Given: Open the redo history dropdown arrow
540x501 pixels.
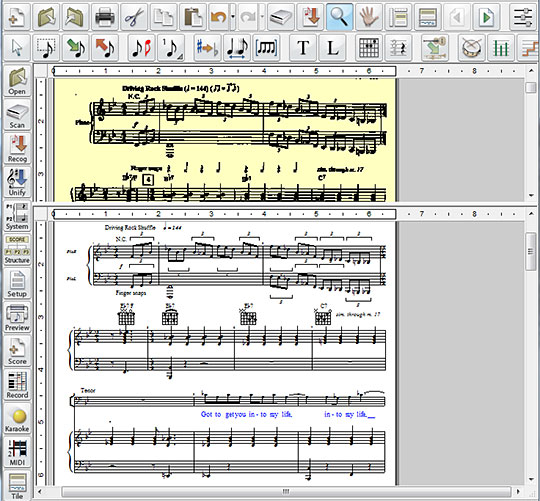Looking at the screenshot, I should click(262, 17).
